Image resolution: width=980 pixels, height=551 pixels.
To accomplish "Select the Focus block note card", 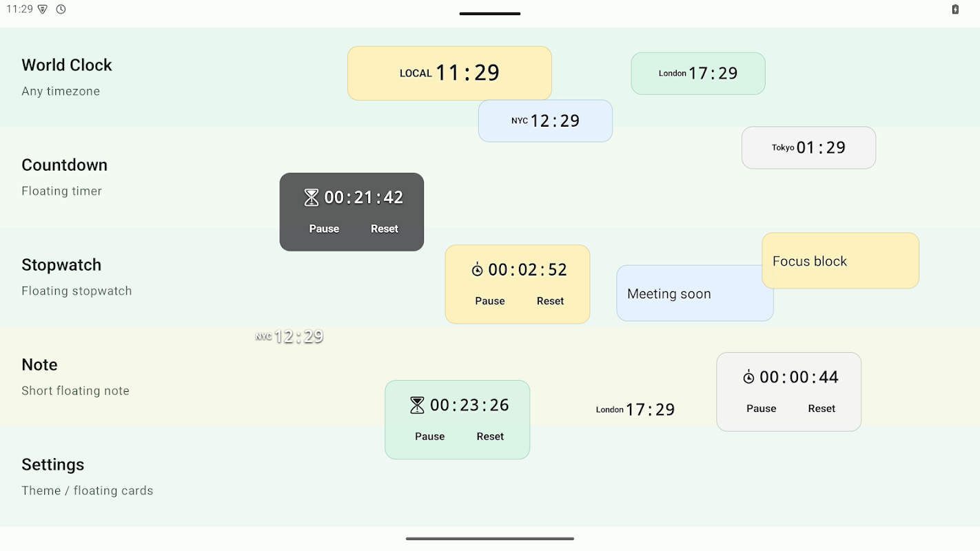I will [x=840, y=260].
